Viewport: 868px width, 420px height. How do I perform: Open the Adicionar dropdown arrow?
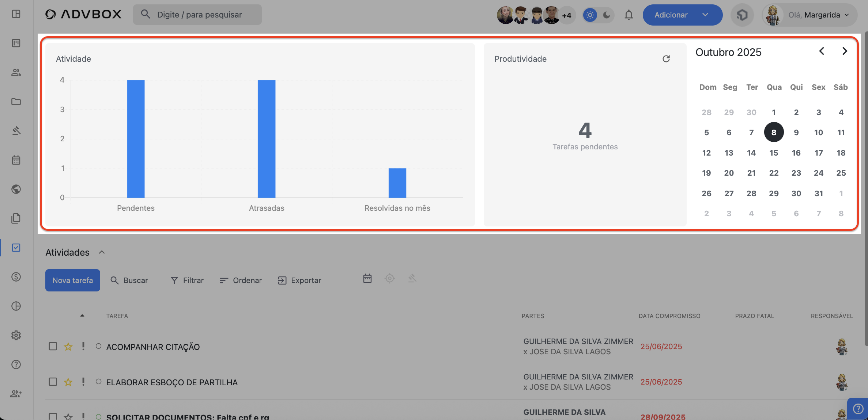705,15
